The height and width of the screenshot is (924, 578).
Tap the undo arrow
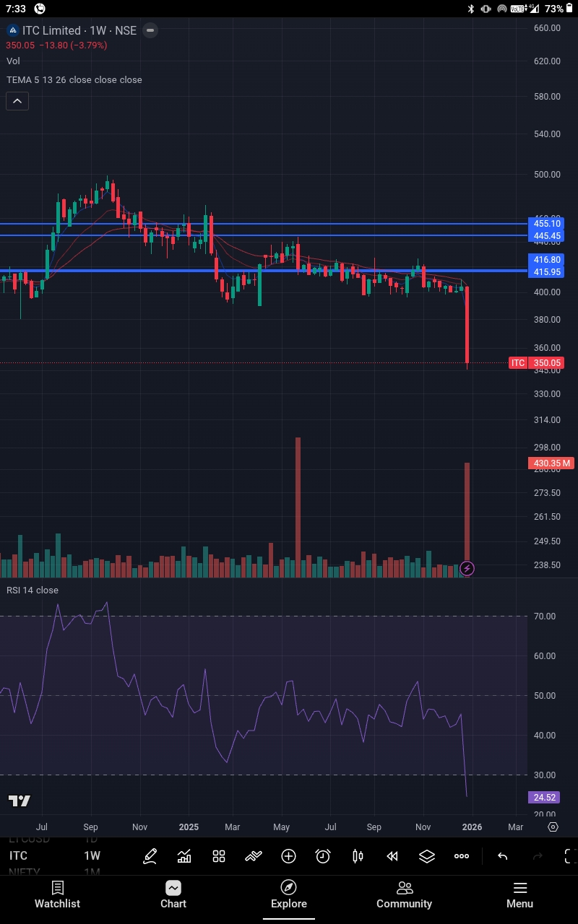point(503,856)
